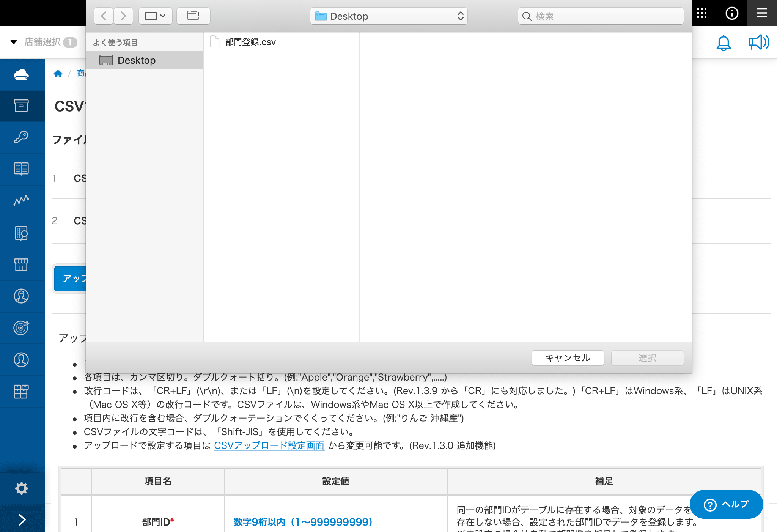Viewport: 777px width, 532px height.
Task: Open the grid dashboard icon in sidebar
Action: (x=22, y=391)
